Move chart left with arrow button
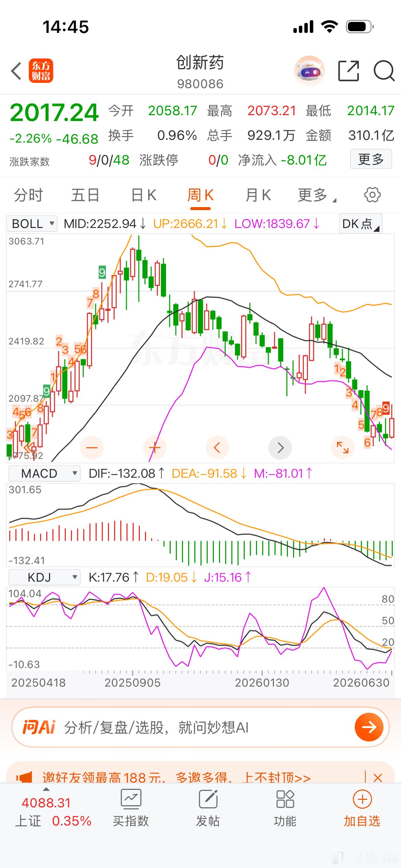Image resolution: width=401 pixels, height=868 pixels. (217, 448)
